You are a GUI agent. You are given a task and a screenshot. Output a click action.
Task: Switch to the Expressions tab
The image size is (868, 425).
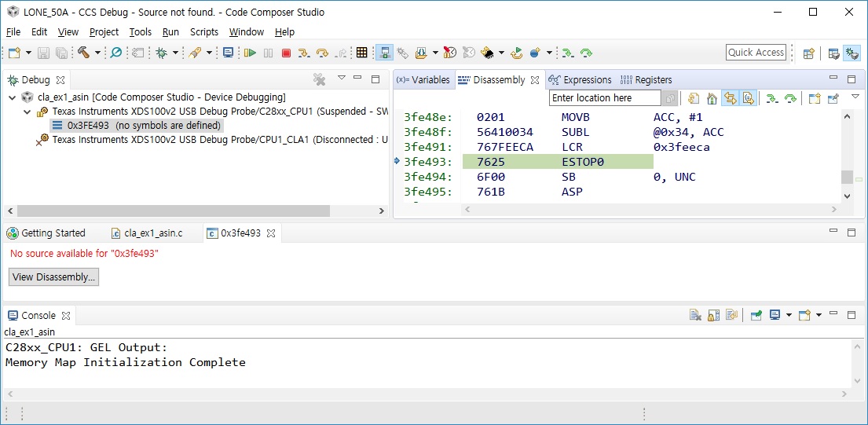[580, 79]
